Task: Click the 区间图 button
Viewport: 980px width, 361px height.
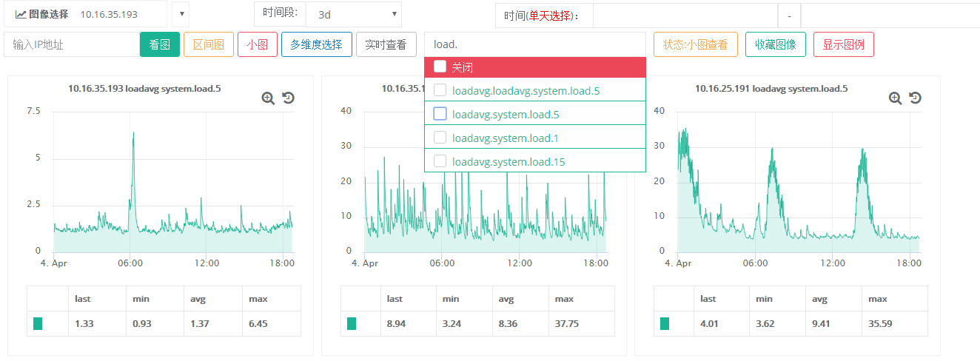Action: [209, 44]
